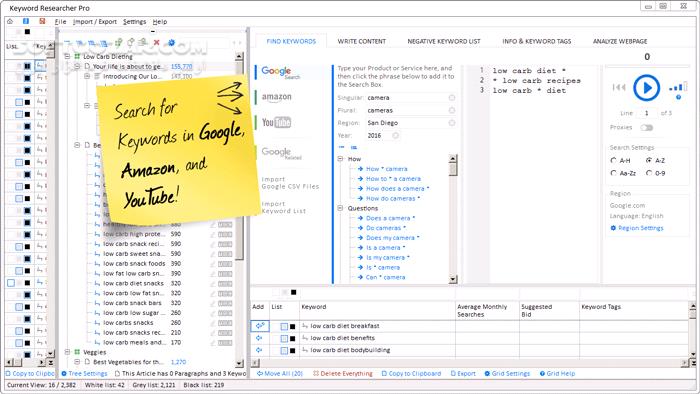Start the search with the blue play button

pos(646,87)
